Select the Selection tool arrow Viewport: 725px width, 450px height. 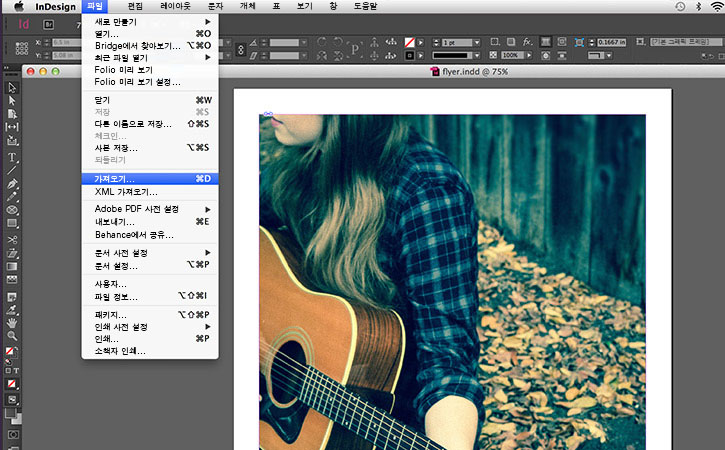[x=12, y=87]
